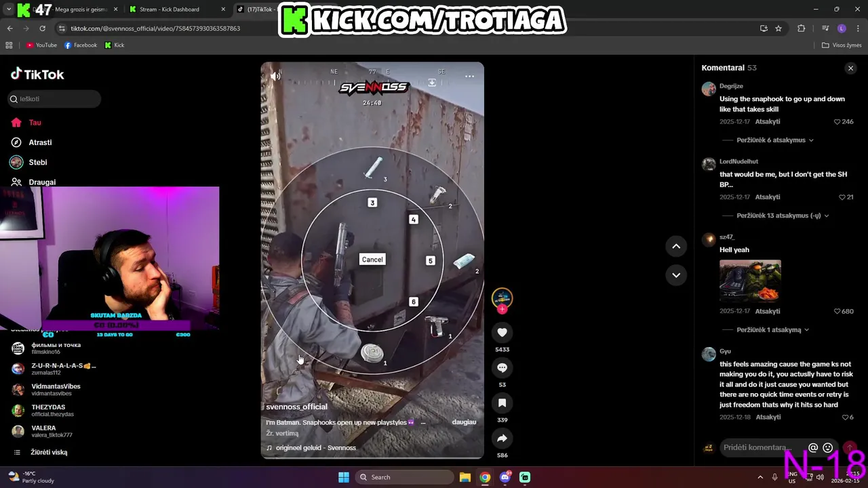Follow the creator with the red plus badge
Image resolution: width=868 pixels, height=488 pixels.
502,309
